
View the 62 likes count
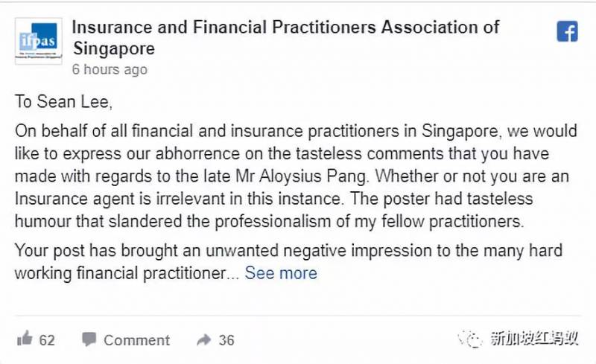click(x=47, y=340)
